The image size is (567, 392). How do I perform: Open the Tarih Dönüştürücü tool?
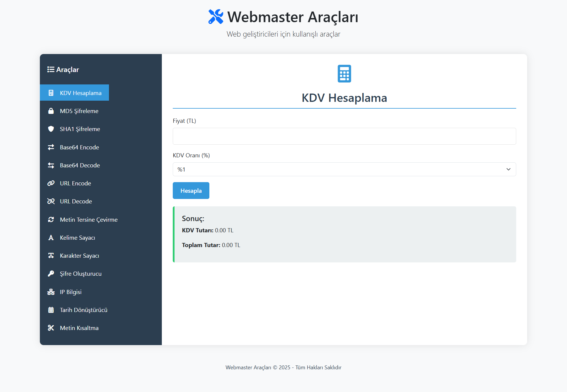tap(77, 310)
